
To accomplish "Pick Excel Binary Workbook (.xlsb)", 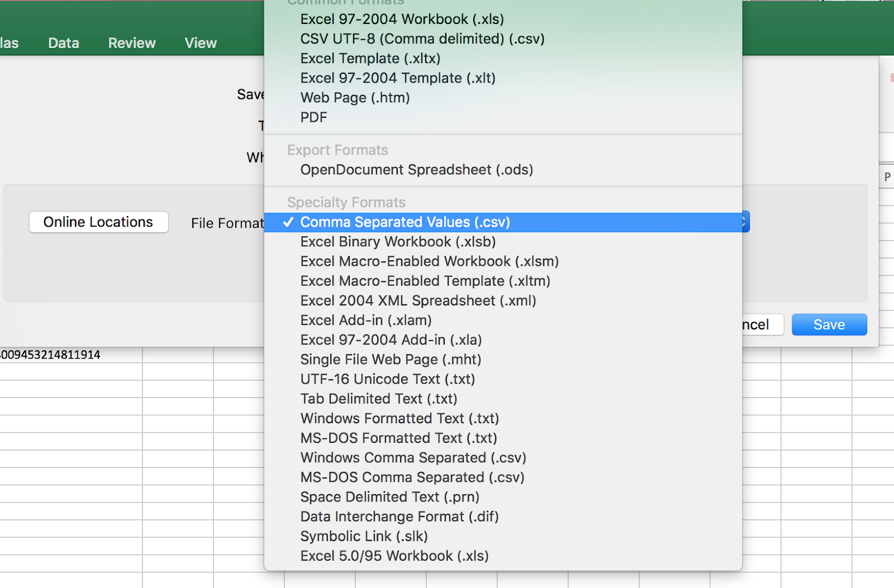I will click(503, 242).
